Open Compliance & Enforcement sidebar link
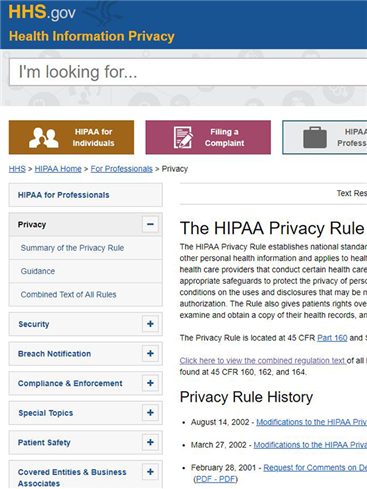This screenshot has width=367, height=489. coord(70,383)
